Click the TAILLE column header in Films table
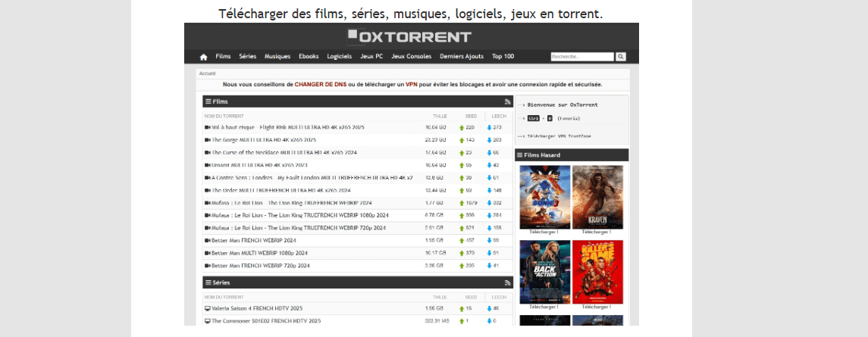This screenshot has height=337, width=868. [x=440, y=116]
